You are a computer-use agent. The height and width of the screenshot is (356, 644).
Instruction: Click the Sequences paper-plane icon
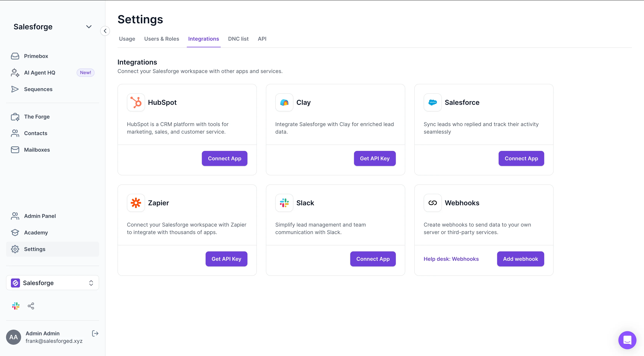(15, 89)
